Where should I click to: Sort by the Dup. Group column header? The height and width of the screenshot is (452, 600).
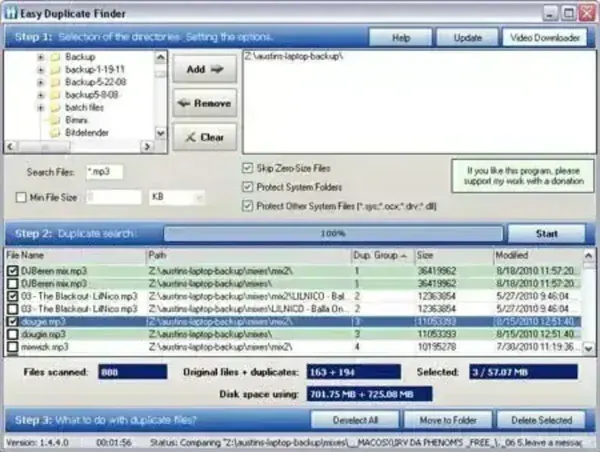[383, 255]
